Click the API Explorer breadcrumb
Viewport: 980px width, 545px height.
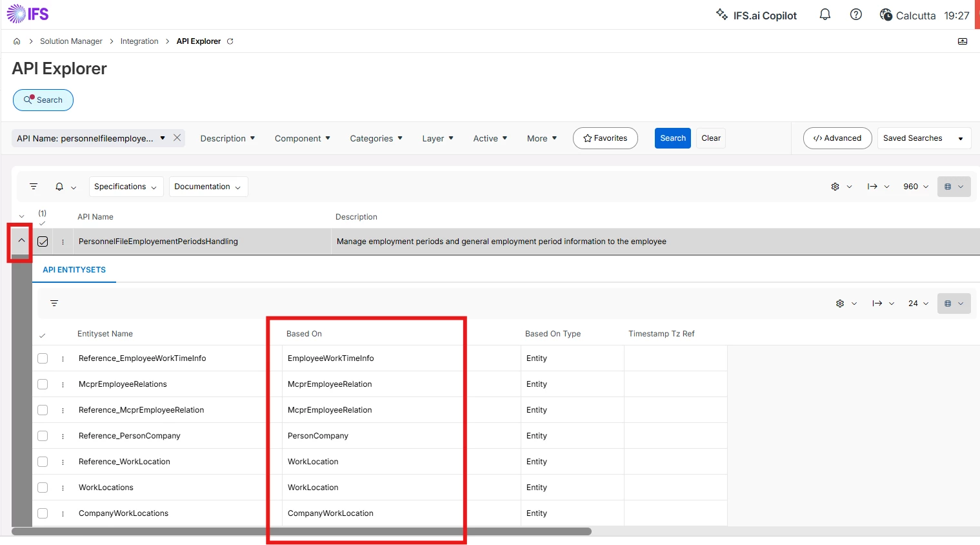click(x=199, y=41)
